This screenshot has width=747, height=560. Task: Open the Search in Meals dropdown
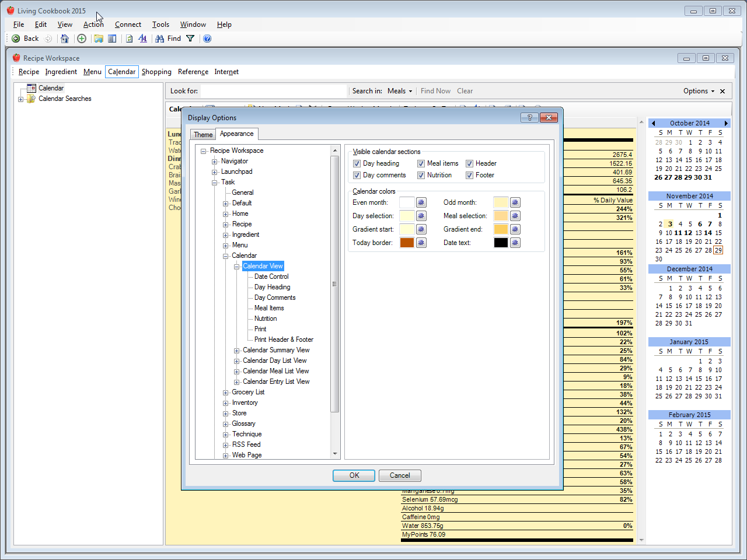click(400, 91)
